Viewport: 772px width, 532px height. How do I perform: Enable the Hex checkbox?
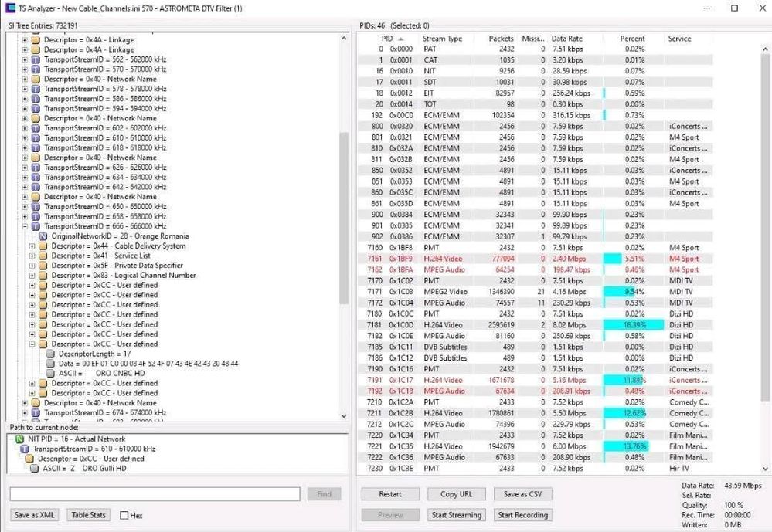pyautogui.click(x=124, y=516)
